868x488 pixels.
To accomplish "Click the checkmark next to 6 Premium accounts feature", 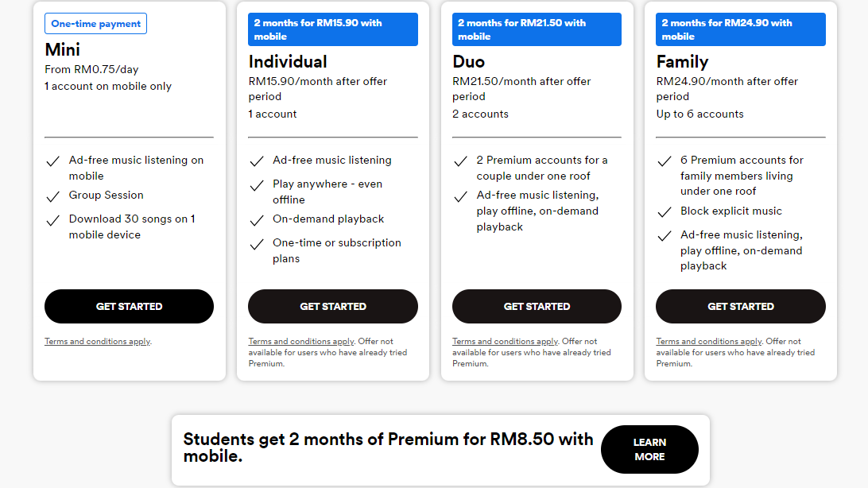I will [665, 161].
